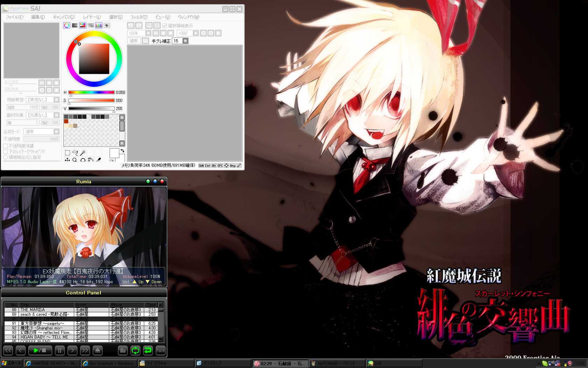Viewport: 588px width, 368px height.
Task: Check 下のレイヤーでクリッピング option
Action: (6, 152)
